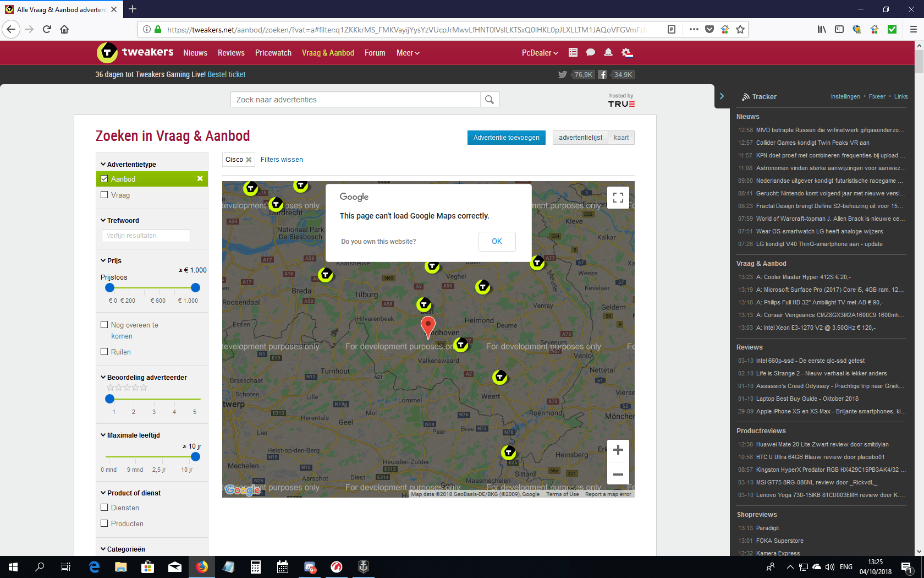Click the Tweakers logo icon
This screenshot has width=924, height=578.
tap(107, 52)
